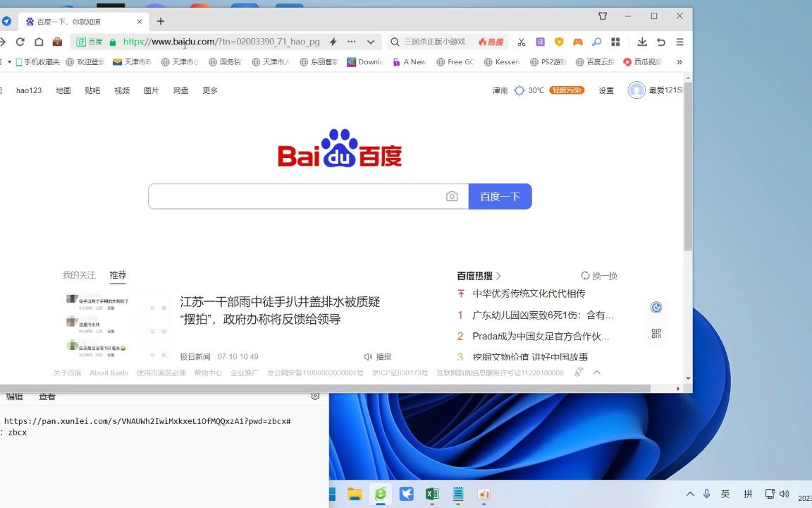Refresh hot list with 换一换
This screenshot has height=508, width=812.
pos(599,276)
